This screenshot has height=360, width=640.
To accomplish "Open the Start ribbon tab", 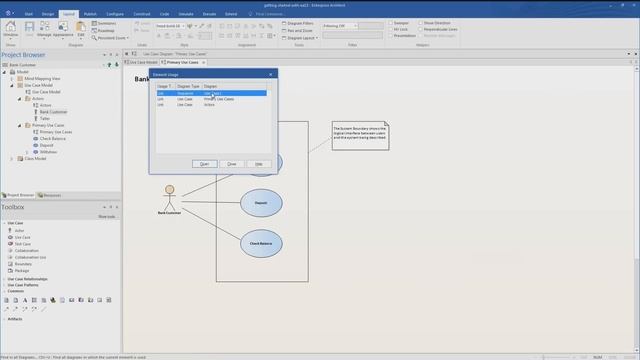I will tap(29, 14).
